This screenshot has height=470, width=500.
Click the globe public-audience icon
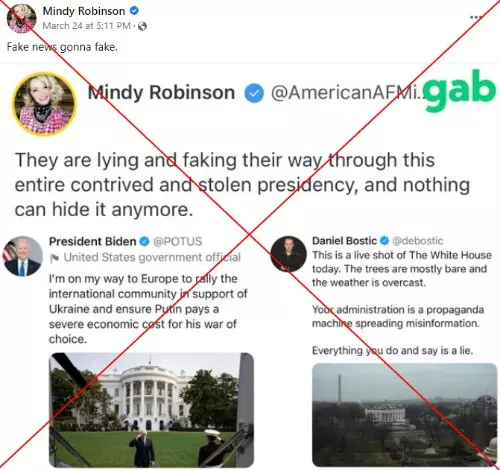point(142,26)
